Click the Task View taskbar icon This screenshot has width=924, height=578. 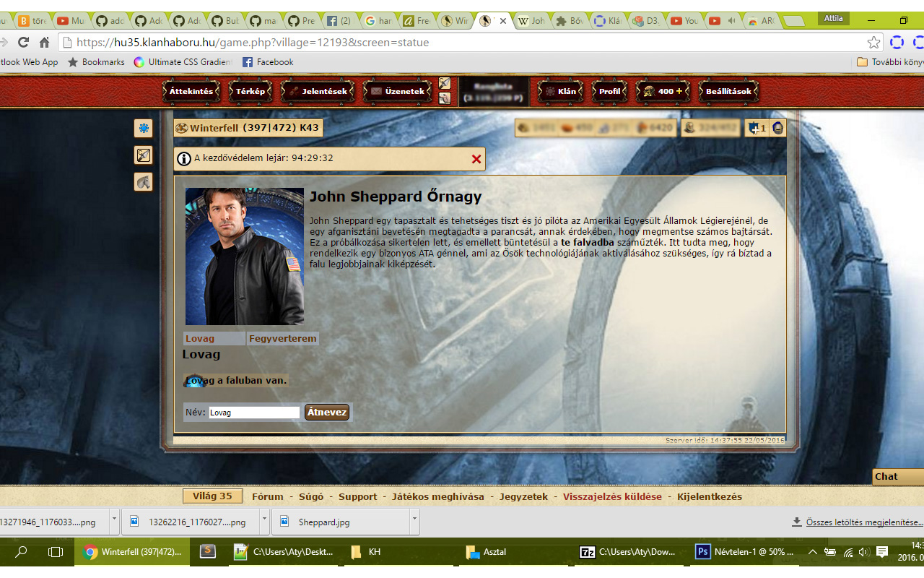pos(56,552)
